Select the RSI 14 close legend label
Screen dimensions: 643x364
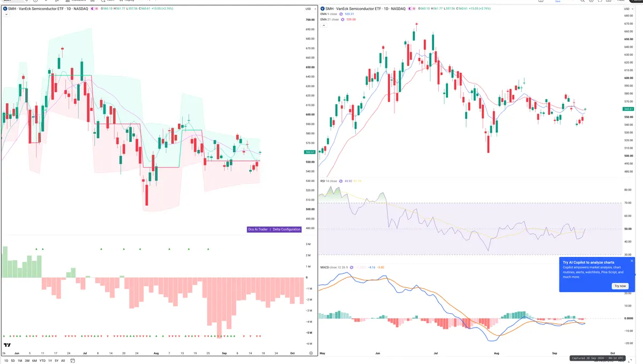(x=330, y=181)
